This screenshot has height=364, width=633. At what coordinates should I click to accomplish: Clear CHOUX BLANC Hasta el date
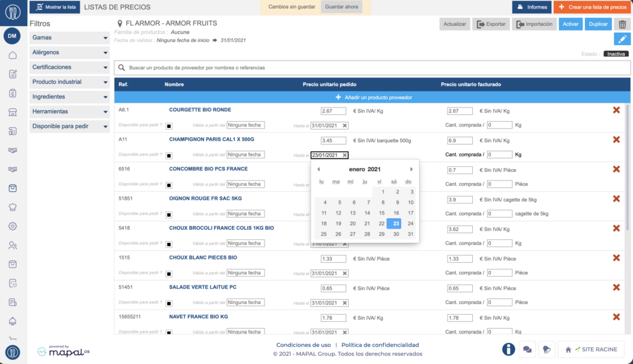[x=345, y=273]
